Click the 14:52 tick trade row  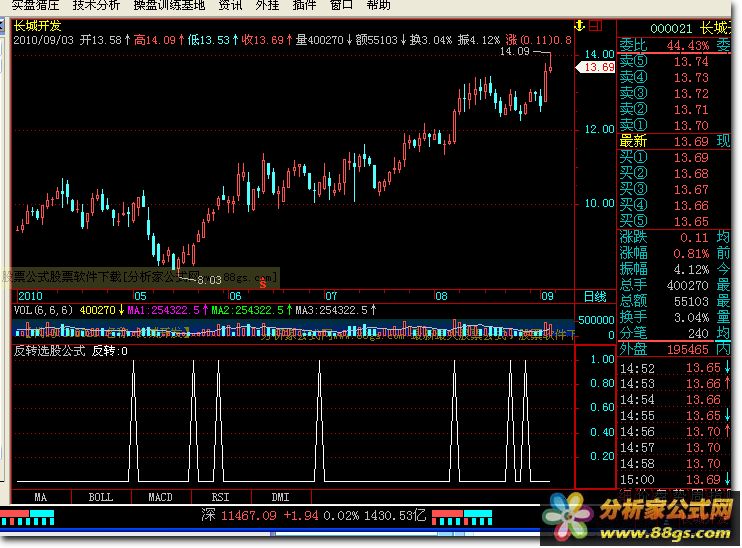[x=674, y=368]
